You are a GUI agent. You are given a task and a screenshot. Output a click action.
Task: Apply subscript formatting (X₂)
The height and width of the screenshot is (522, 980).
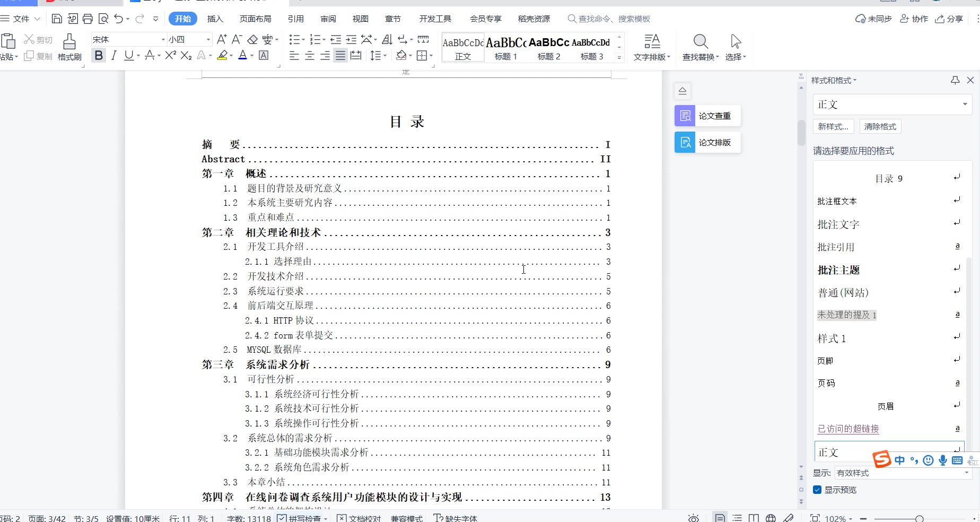(186, 55)
